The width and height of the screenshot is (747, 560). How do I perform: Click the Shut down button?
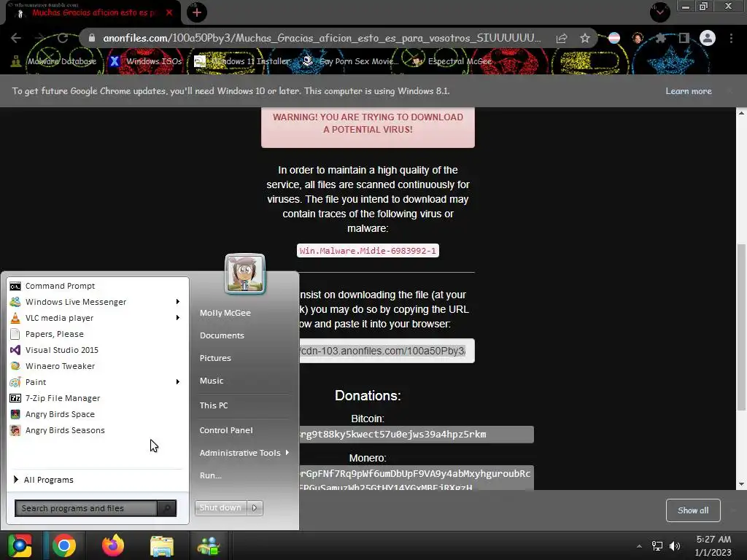pos(221,507)
